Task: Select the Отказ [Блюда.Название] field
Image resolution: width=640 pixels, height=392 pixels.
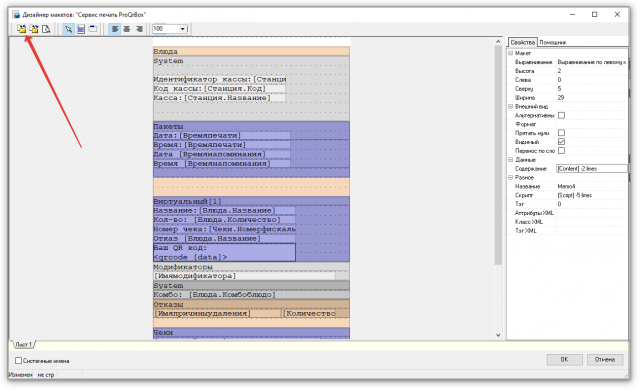Action: click(x=224, y=239)
